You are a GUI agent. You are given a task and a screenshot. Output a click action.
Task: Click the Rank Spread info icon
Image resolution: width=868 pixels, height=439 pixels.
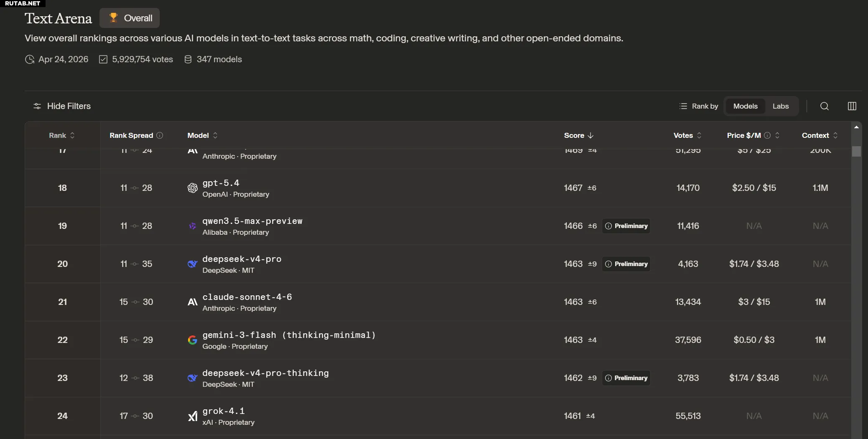160,135
